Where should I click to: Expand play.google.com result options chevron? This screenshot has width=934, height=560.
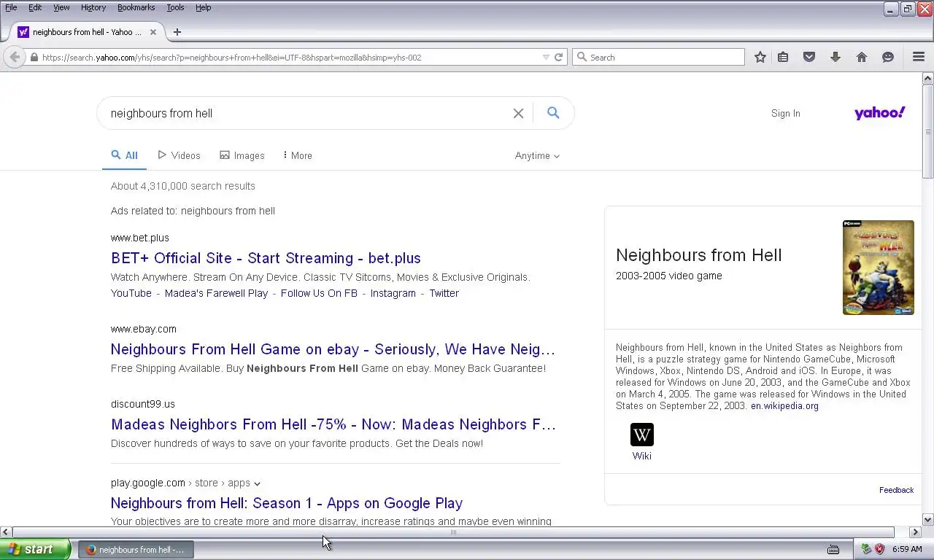coord(257,483)
